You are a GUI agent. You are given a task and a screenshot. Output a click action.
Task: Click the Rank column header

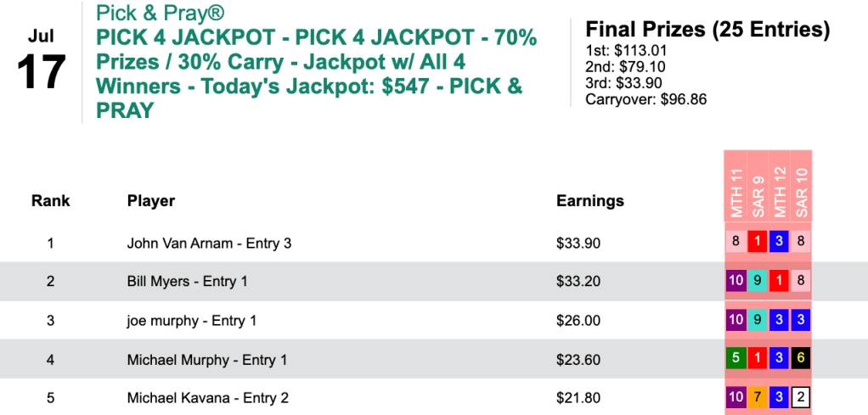coord(51,201)
